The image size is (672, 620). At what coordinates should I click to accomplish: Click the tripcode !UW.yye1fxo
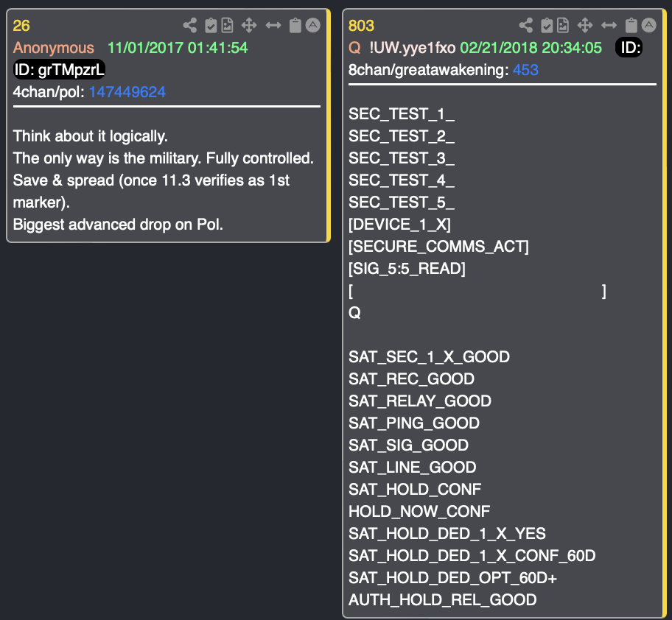pyautogui.click(x=413, y=48)
